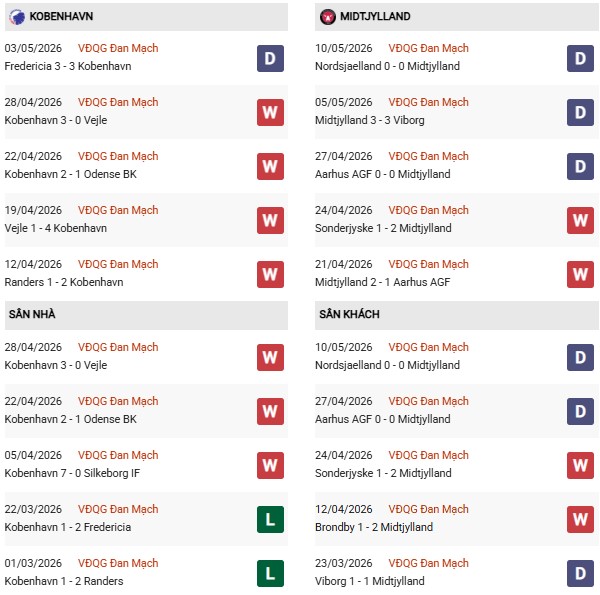The height and width of the screenshot is (595, 600).
Task: Click the Kobenhavn club logo icon
Action: click(x=17, y=16)
